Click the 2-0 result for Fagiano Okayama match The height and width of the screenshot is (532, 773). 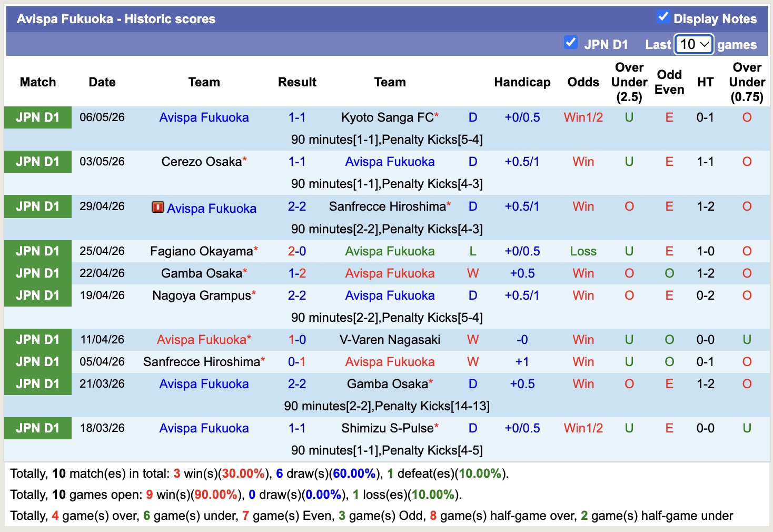297,251
